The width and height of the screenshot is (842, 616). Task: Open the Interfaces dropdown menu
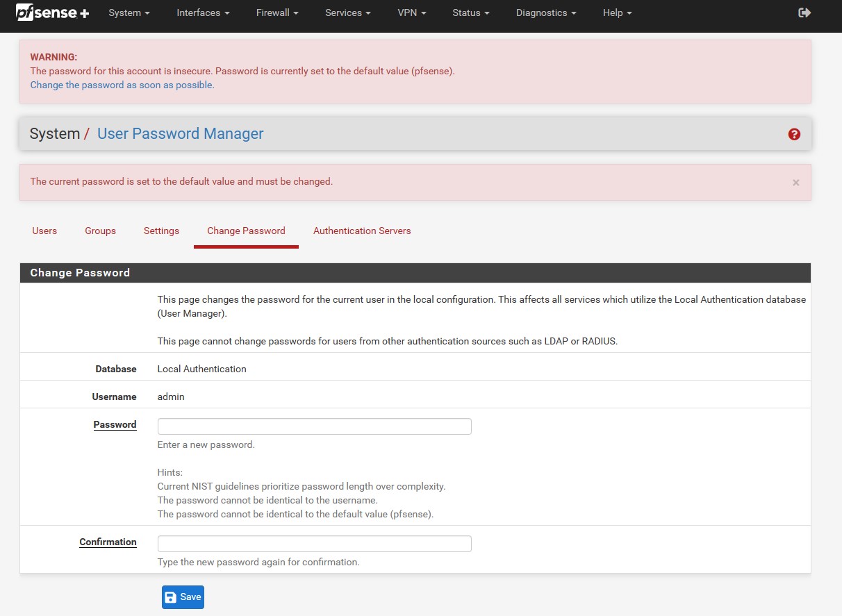(x=203, y=13)
